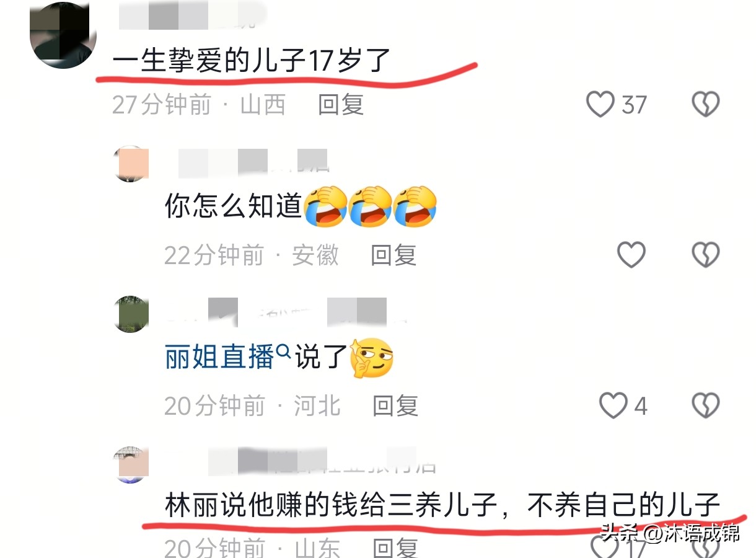
Task: Like the 林丽说他赚的钱 comment
Action: point(602,547)
